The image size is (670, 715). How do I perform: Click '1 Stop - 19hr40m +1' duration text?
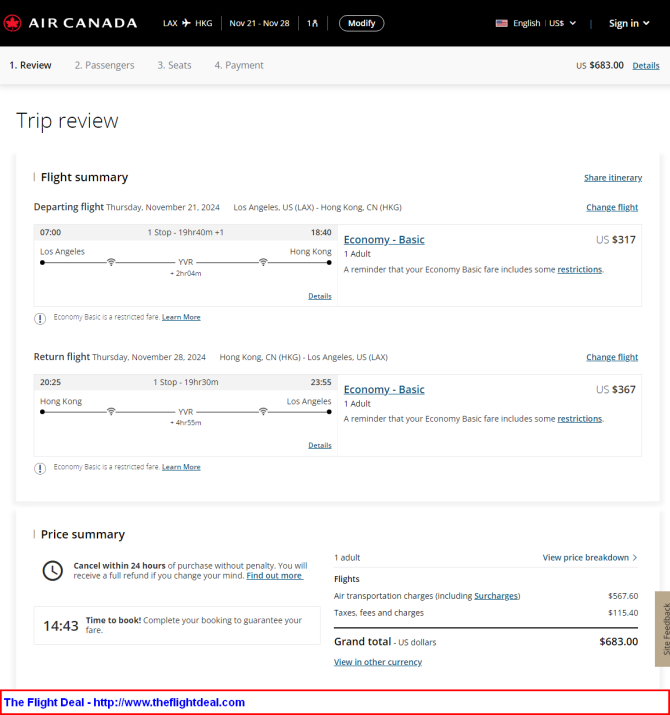186,233
